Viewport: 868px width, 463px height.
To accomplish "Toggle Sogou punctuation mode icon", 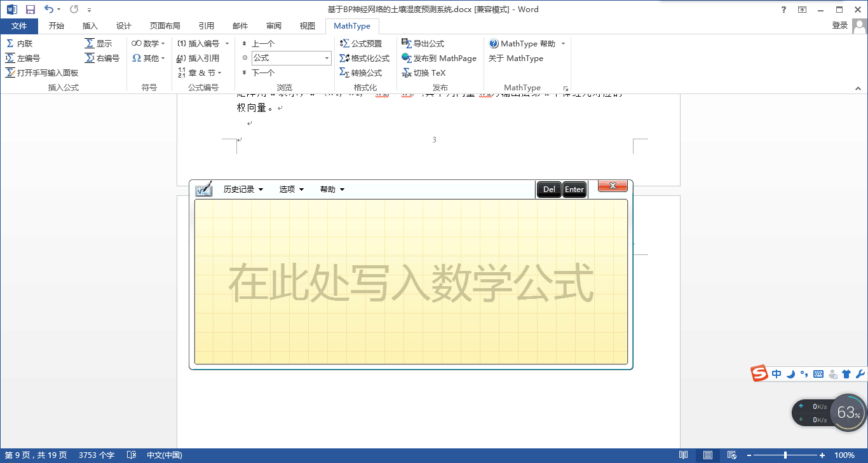I will pos(804,374).
